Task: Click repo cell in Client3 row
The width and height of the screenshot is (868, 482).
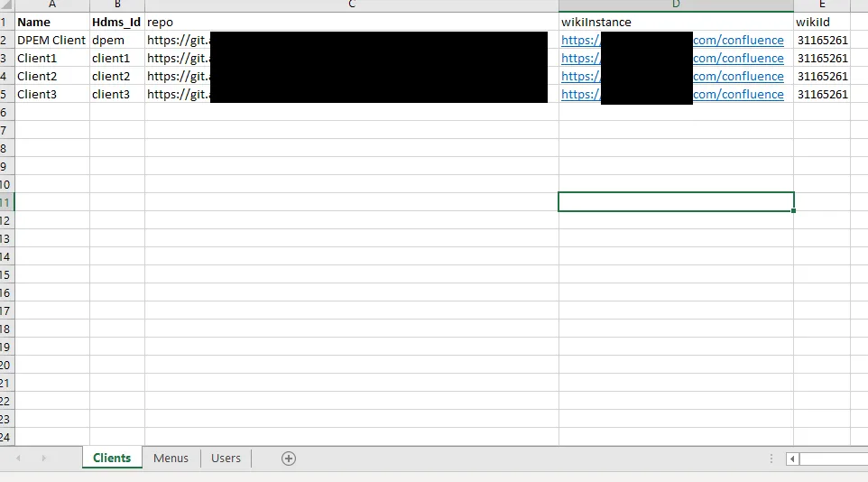Action: 352,94
